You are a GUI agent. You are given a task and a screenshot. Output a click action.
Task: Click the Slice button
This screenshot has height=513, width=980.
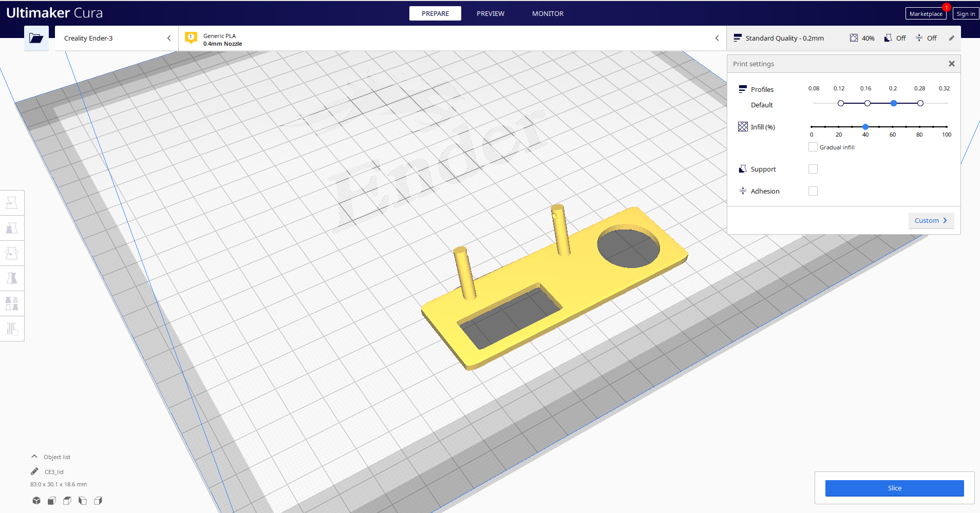(x=894, y=488)
